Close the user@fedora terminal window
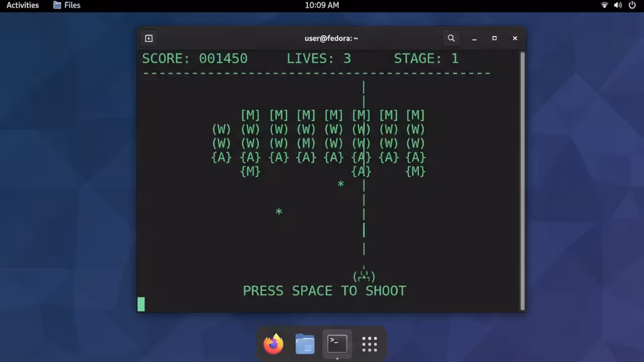This screenshot has width=644, height=362. [515, 38]
